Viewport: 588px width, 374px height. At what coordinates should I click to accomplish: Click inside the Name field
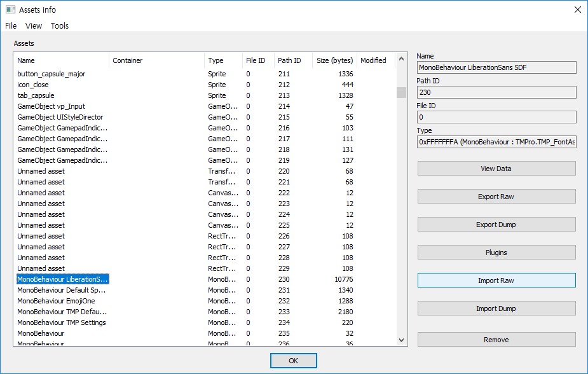tap(496, 67)
